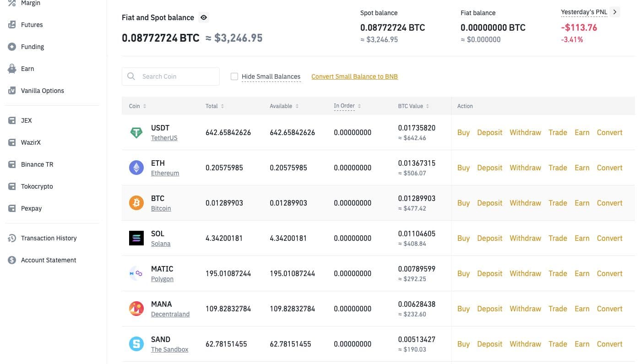Click Trade for the ETH row
This screenshot has height=364, width=640.
point(558,168)
